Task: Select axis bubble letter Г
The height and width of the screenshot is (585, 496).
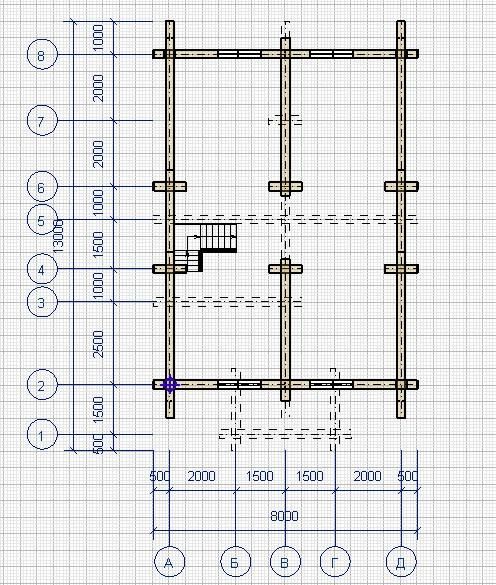Action: pos(335,562)
